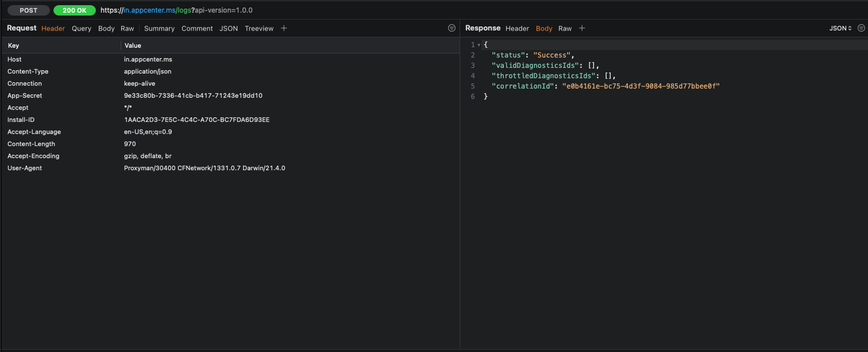This screenshot has height=352, width=868.
Task: Click the in.appcenter.ms request URL
Action: 176,10
